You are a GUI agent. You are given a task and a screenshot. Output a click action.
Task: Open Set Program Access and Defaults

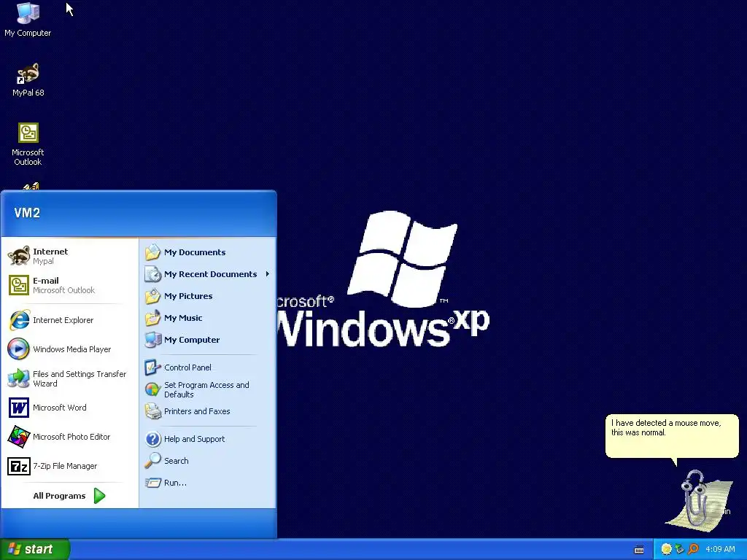click(x=208, y=389)
